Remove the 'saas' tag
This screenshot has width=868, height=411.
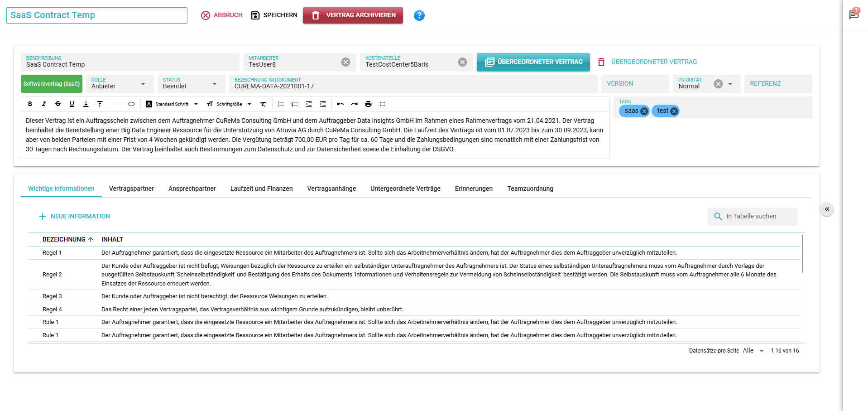(x=644, y=111)
